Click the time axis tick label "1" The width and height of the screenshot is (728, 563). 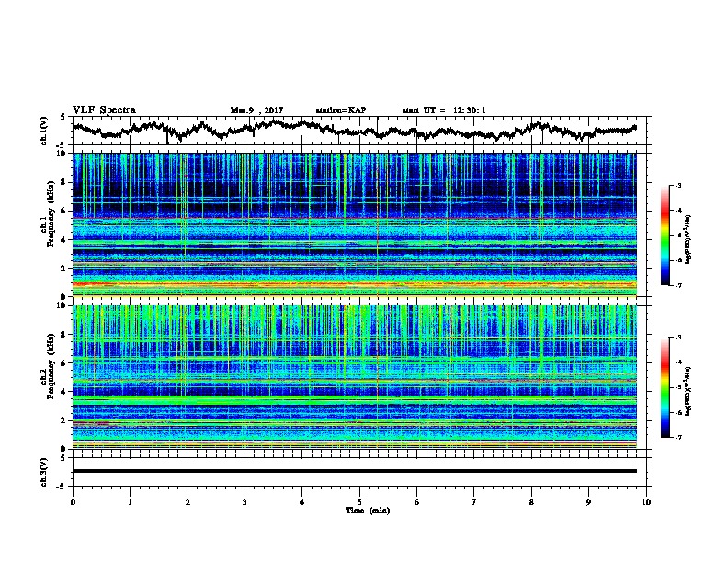[130, 502]
